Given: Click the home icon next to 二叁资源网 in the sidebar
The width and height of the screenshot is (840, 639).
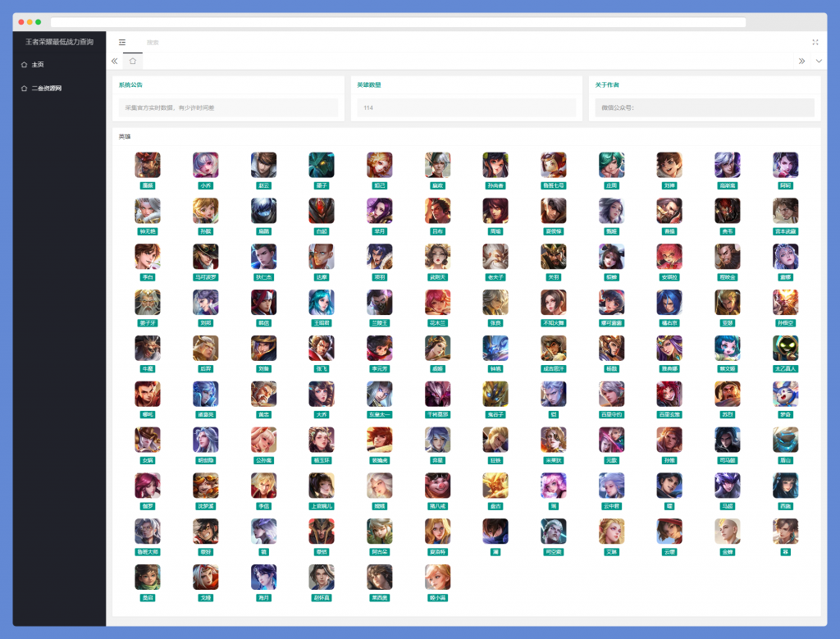Looking at the screenshot, I should coord(24,89).
